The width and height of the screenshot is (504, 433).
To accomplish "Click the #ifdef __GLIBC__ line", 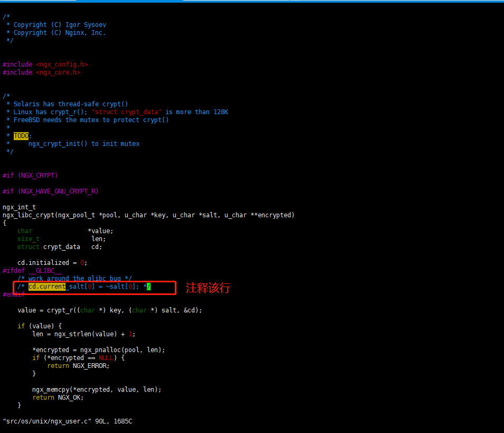I will (32, 271).
